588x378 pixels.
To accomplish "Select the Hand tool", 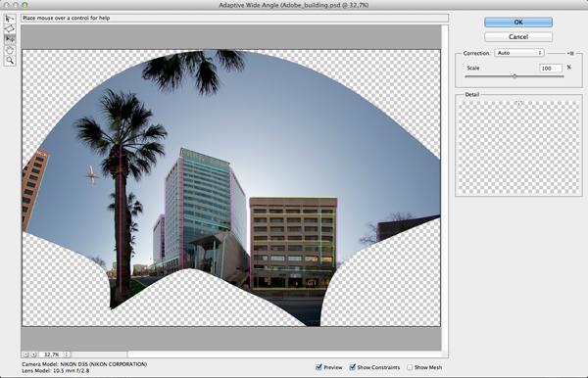I will [10, 50].
